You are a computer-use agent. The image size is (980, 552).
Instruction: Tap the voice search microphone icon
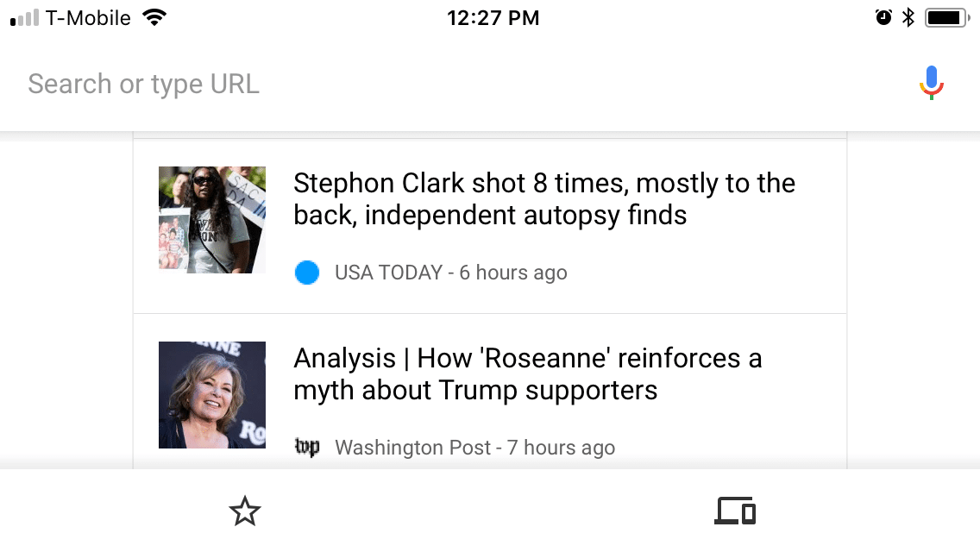pos(931,83)
